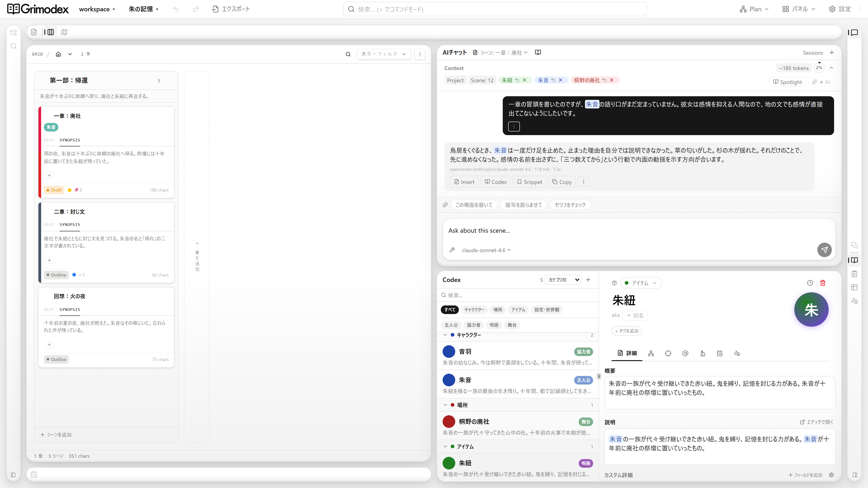The height and width of the screenshot is (488, 868).
Task: Click the エクスポート button
Action: coord(231,9)
